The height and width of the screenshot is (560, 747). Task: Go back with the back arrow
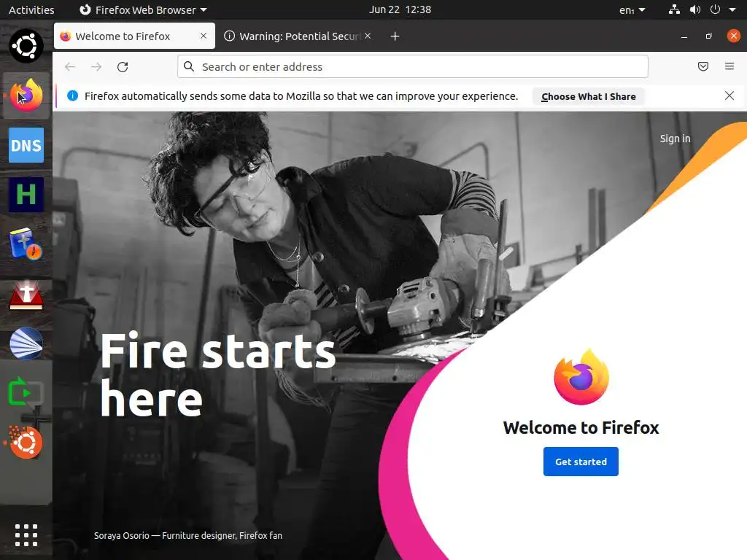(x=70, y=66)
